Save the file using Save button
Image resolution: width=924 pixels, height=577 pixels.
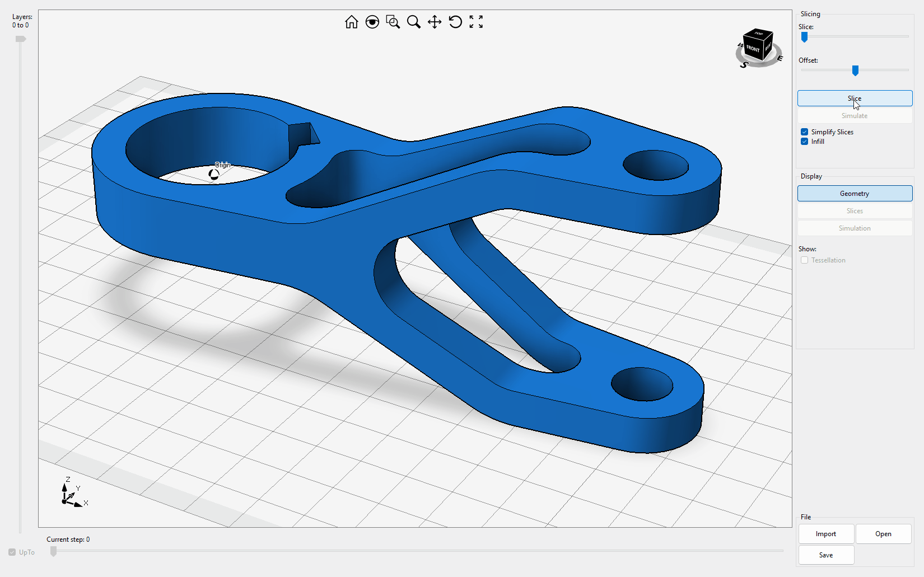coord(825,555)
